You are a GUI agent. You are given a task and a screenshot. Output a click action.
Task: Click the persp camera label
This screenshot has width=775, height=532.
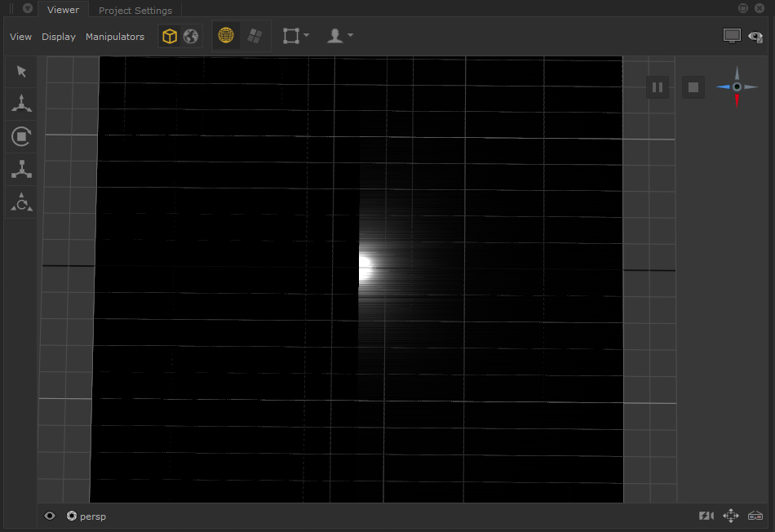click(92, 516)
